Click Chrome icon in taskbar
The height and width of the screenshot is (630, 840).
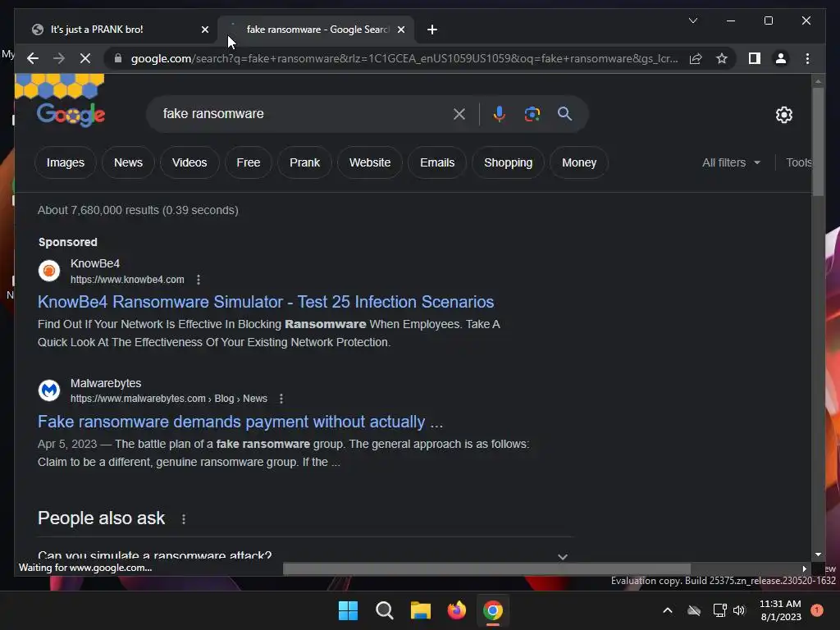493,610
